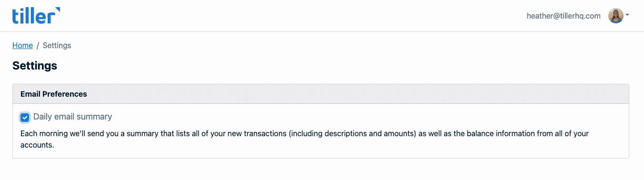This screenshot has height=180, width=644.
Task: Click the summary description starting with Each morning
Action: pos(305,139)
